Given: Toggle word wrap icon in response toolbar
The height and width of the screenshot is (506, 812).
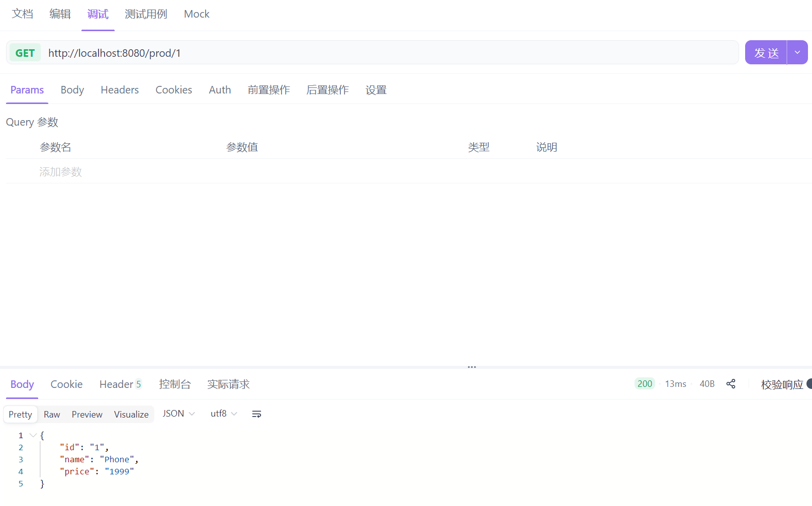Looking at the screenshot, I should [256, 414].
